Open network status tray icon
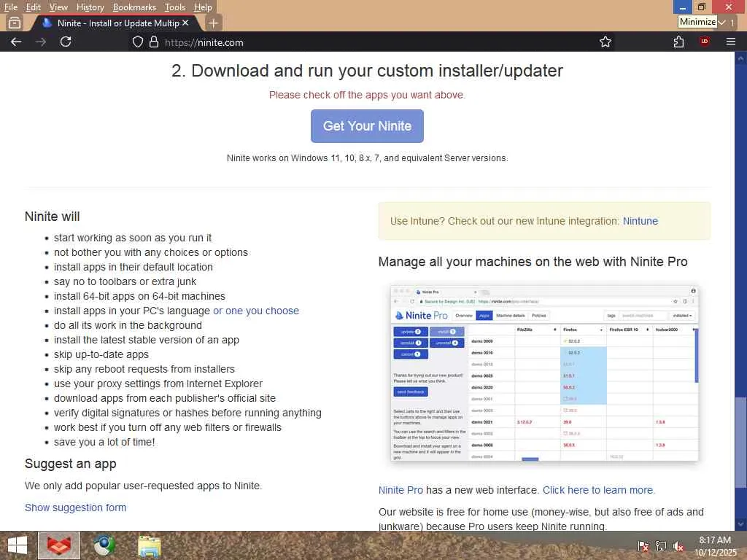747x560 pixels. 661,546
